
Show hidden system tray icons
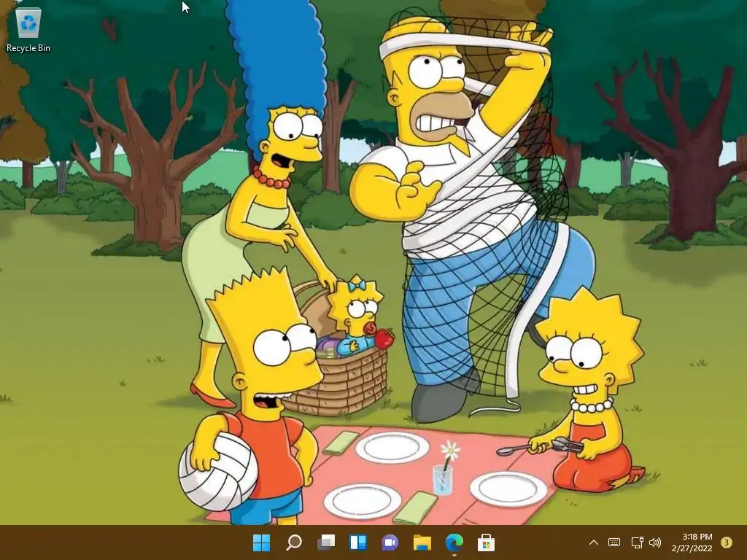594,542
